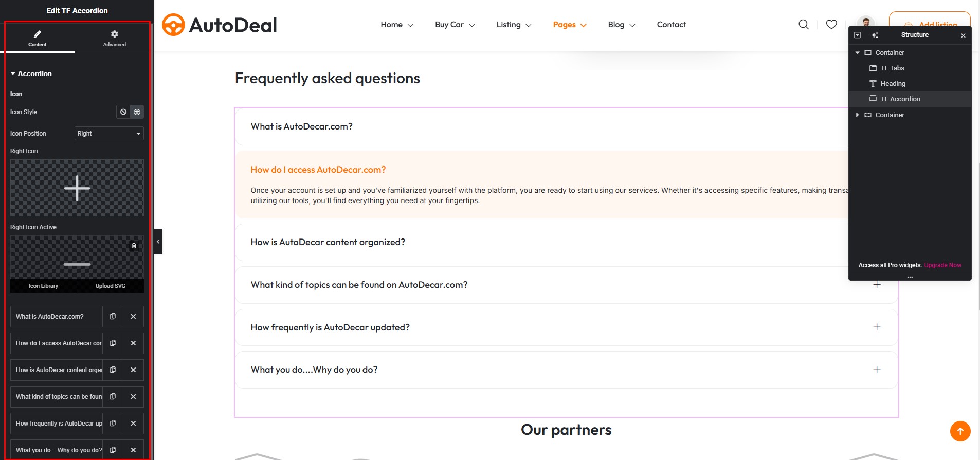Open the 'What kind of topics' item
Viewport: 980px width, 460px height.
[57, 397]
